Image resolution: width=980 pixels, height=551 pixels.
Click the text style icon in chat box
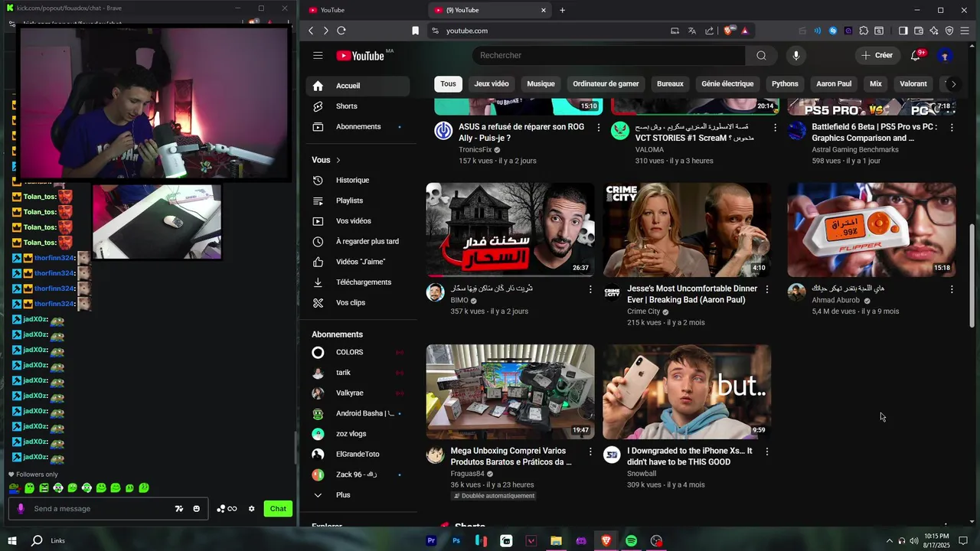click(x=179, y=509)
